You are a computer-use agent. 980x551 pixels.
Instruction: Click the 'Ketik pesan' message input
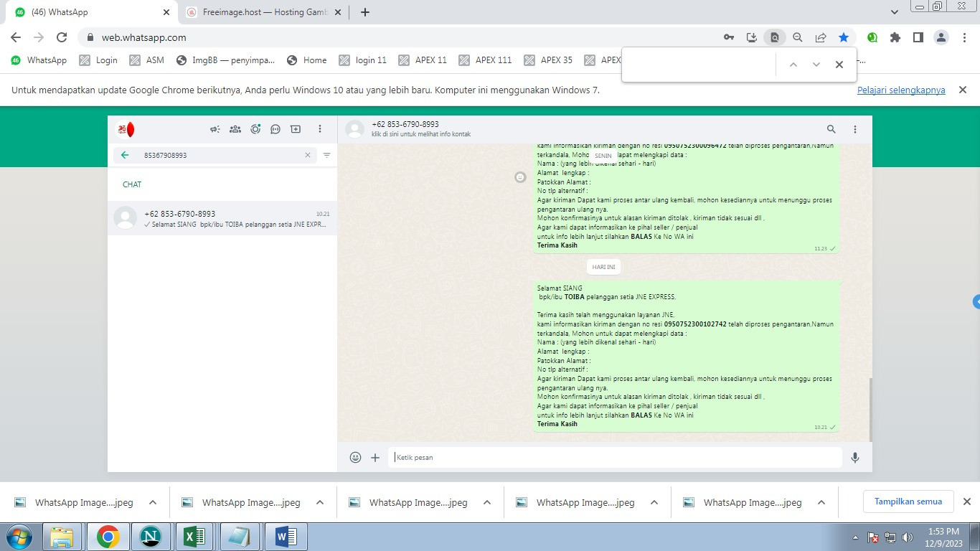(615, 457)
